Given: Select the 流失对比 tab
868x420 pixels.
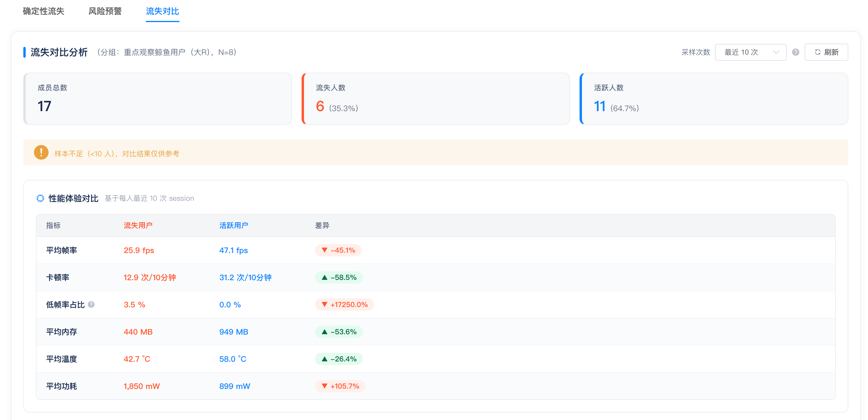Looking at the screenshot, I should click(162, 11).
